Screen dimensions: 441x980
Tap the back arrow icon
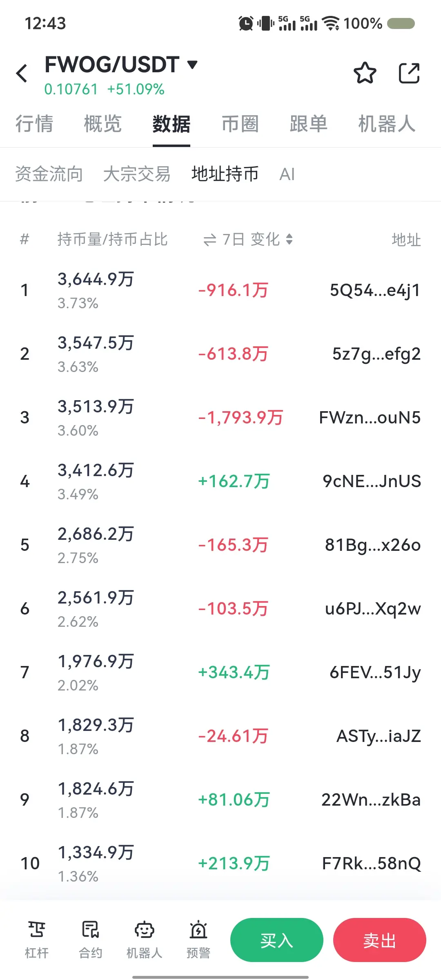click(22, 73)
